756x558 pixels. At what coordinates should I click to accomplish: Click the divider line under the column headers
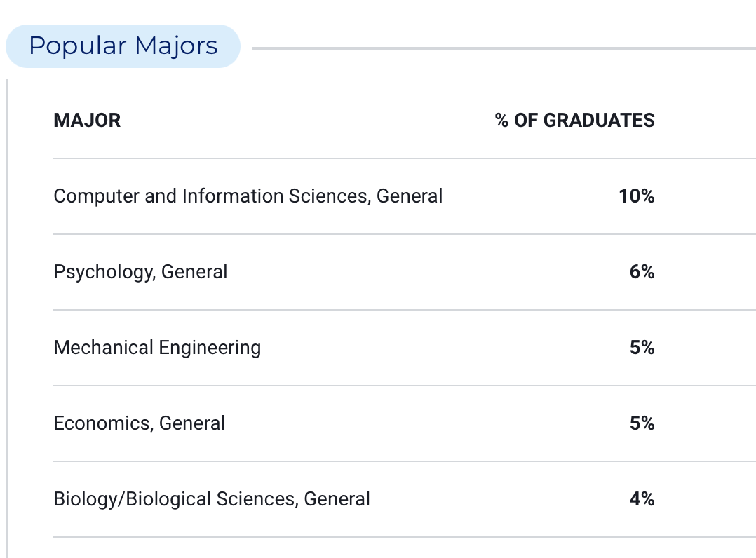pyautogui.click(x=405, y=158)
